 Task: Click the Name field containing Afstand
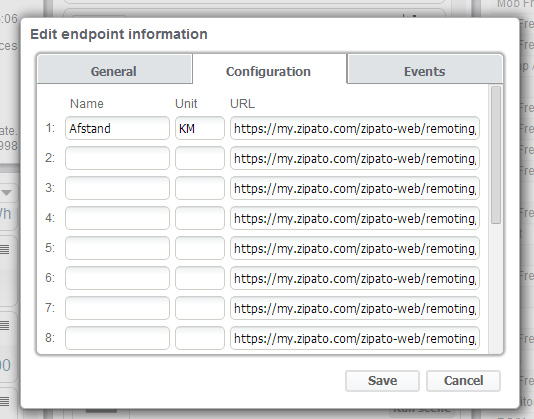tap(117, 128)
